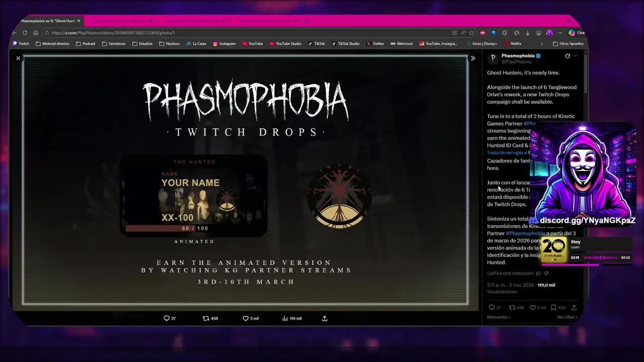
Task: Open the blue extension next to ABP
Action: pos(494,33)
